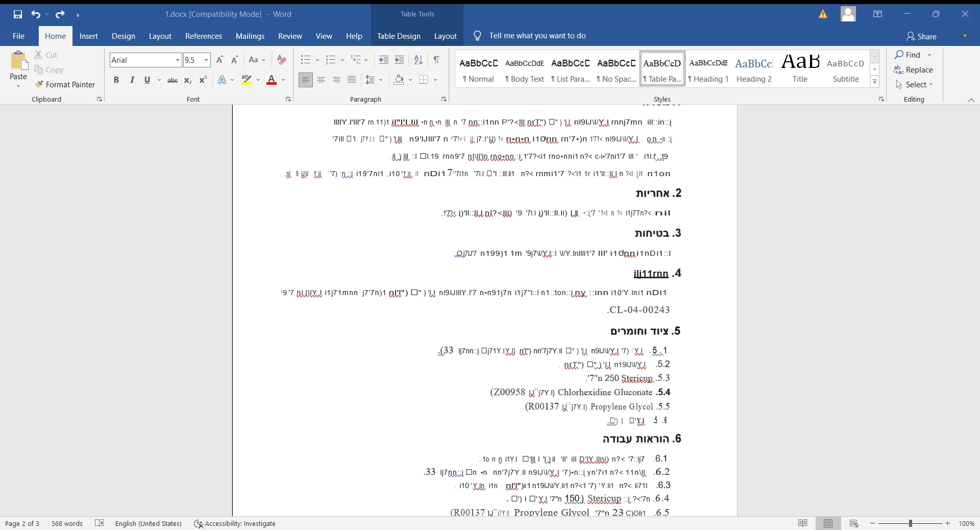Viewport: 980px width, 530px height.
Task: Switch to Web Layout view
Action: 854,523
